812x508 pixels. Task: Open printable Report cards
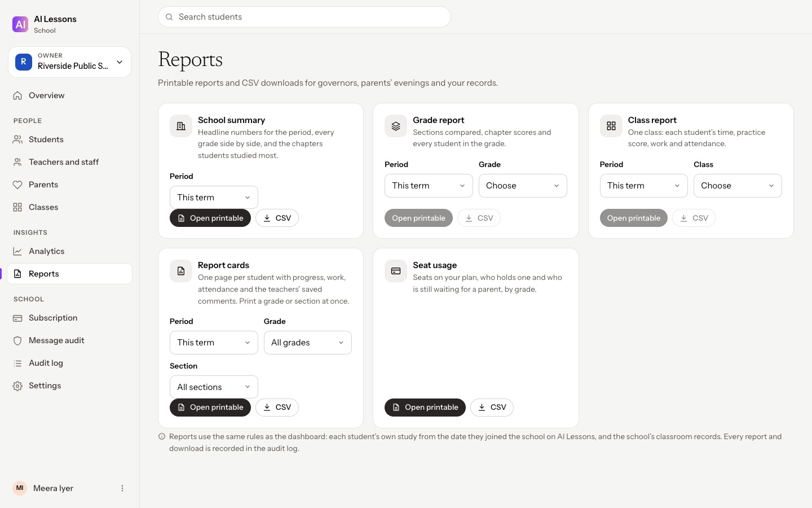tap(210, 408)
